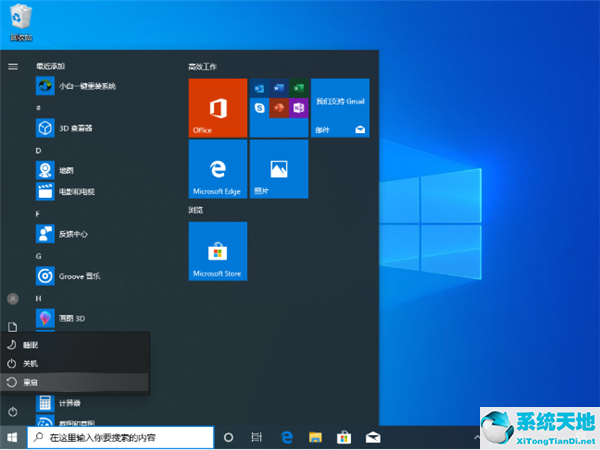Screen dimensions: 600x450
Task: Expand the Start menu hamburger button
Action: click(x=13, y=67)
